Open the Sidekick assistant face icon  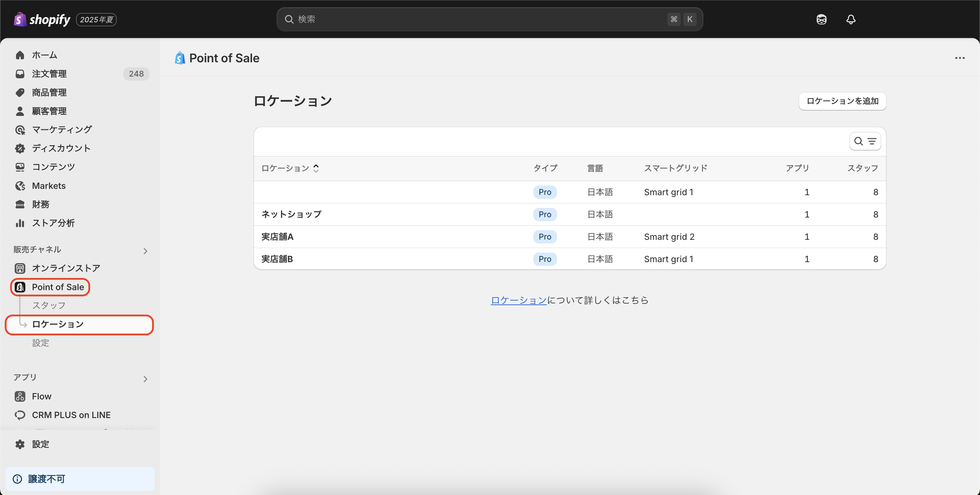[821, 19]
